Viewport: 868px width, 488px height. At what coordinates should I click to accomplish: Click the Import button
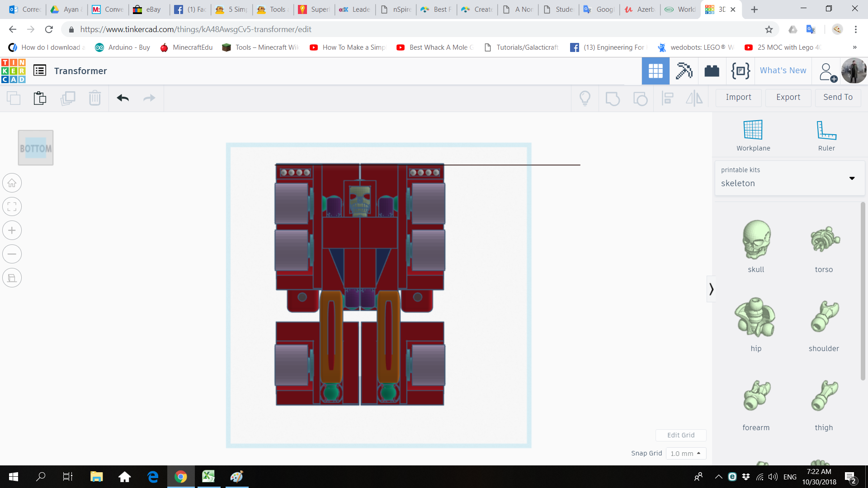click(x=738, y=98)
